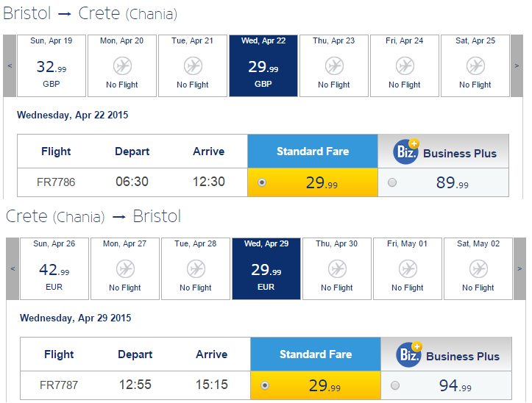
Task: Select the 29.99 Standard Fare radio for FR7786
Action: (262, 182)
